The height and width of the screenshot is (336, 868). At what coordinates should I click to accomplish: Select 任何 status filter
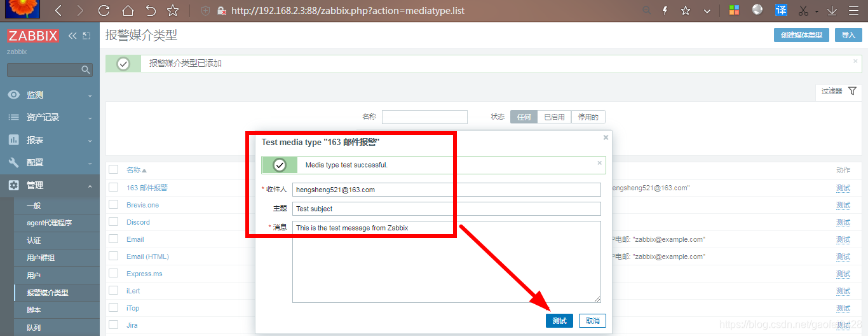(x=524, y=117)
